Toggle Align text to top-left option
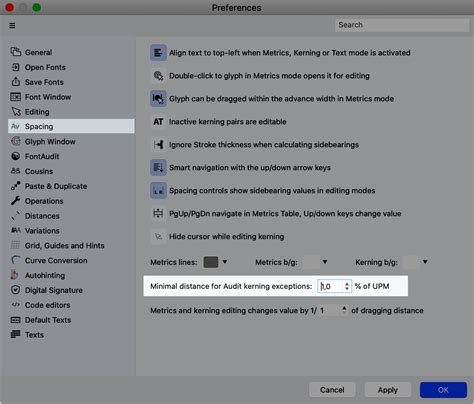474x404 pixels. (158, 53)
